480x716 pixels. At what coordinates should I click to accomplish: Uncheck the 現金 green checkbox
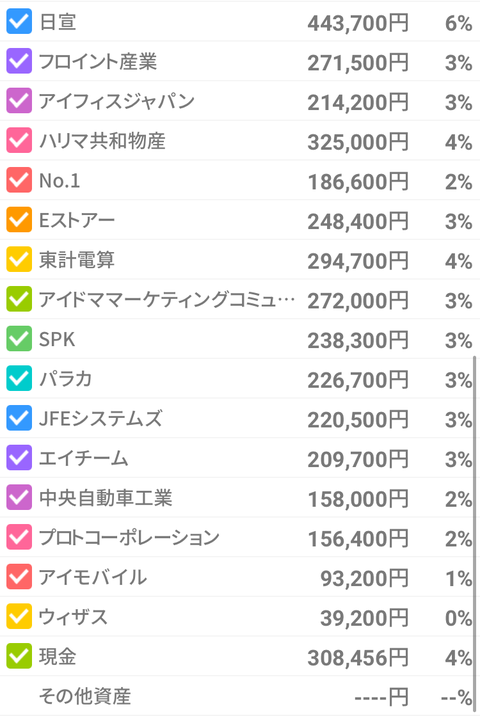(19, 656)
